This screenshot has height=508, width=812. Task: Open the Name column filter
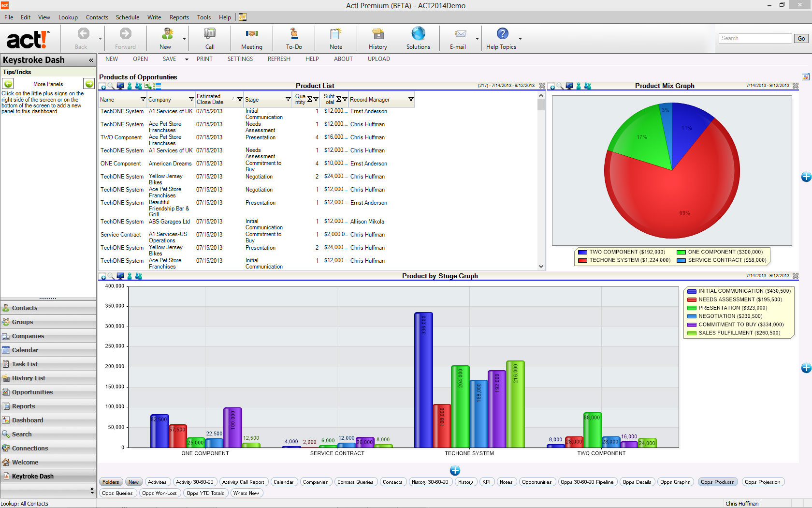pyautogui.click(x=143, y=99)
